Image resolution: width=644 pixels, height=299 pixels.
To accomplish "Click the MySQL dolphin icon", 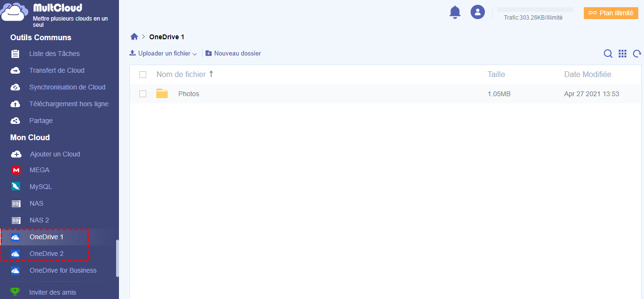I will [16, 187].
